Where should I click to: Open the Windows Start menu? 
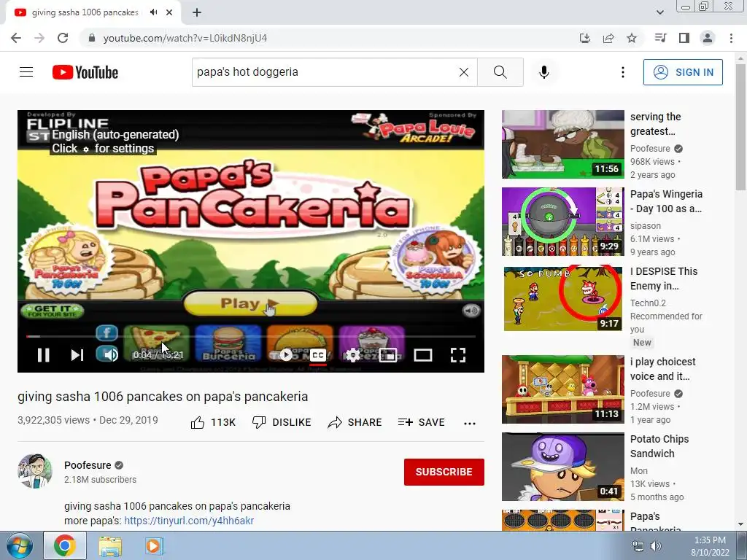20,545
